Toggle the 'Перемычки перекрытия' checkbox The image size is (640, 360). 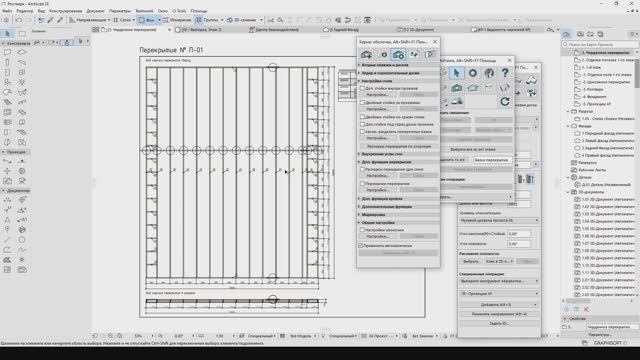[x=362, y=183]
